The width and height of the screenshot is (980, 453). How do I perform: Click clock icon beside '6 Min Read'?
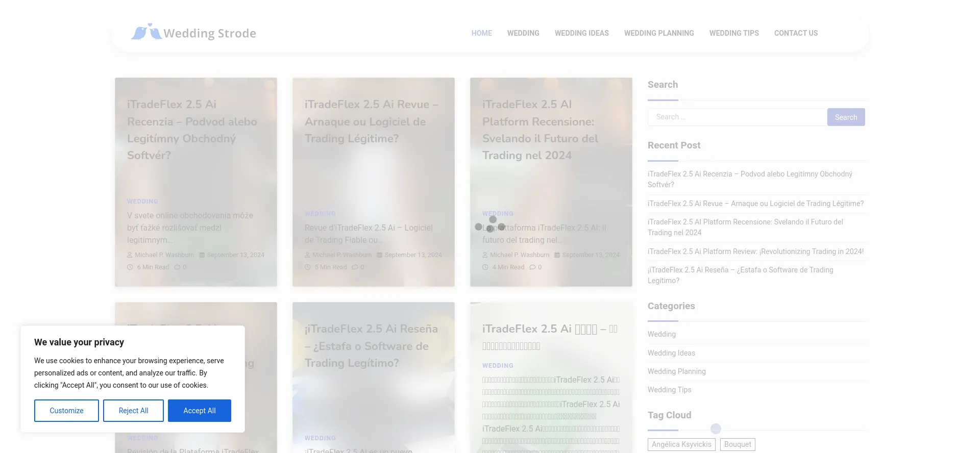click(x=130, y=267)
